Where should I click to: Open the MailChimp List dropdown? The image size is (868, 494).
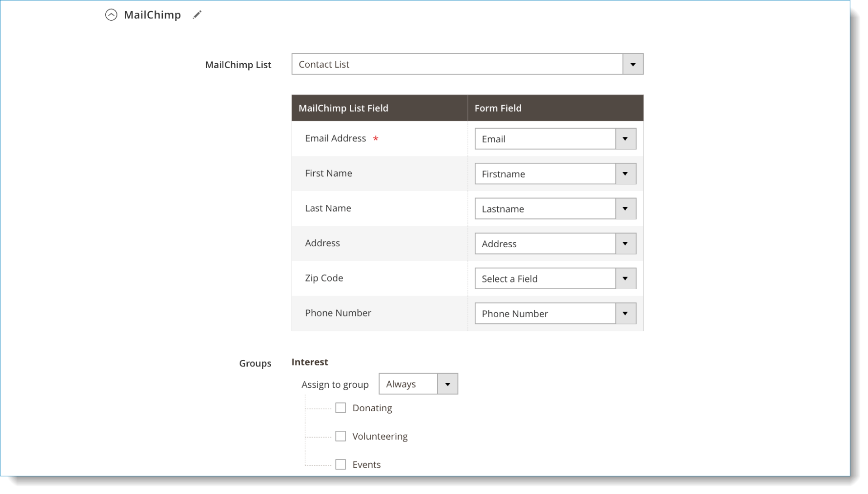(467, 64)
